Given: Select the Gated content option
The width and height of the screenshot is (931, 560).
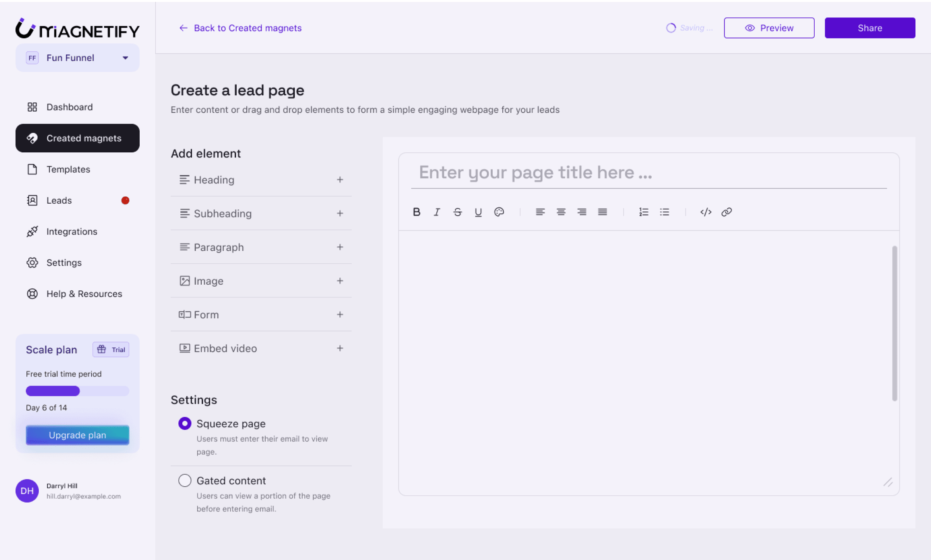Looking at the screenshot, I should click(x=185, y=480).
